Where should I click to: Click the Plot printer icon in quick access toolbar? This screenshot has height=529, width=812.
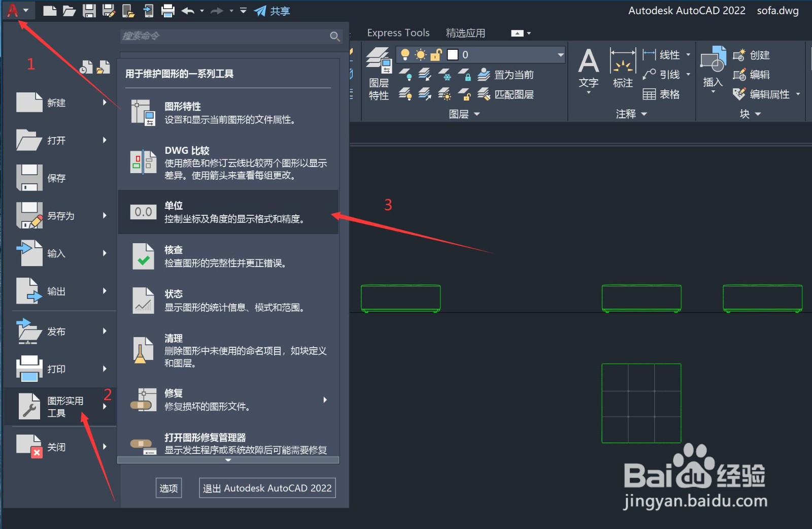[x=168, y=11]
